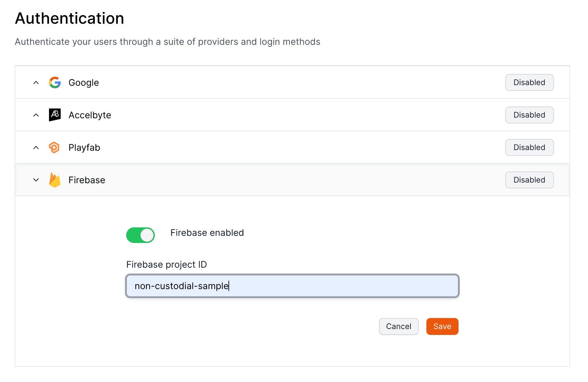Click the green Firebase enabled switch

140,235
